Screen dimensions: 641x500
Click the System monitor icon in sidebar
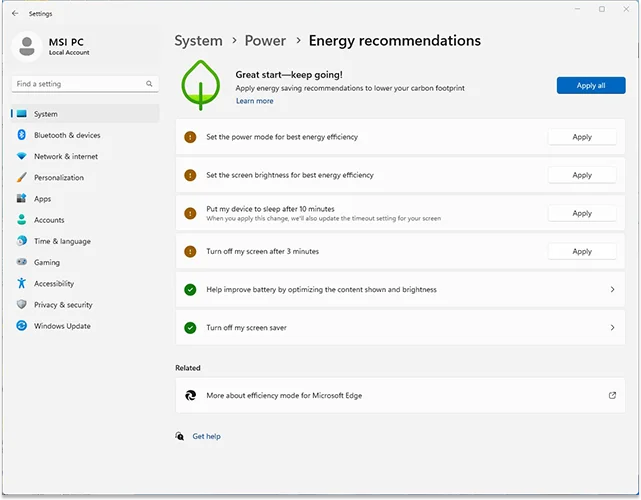point(22,114)
